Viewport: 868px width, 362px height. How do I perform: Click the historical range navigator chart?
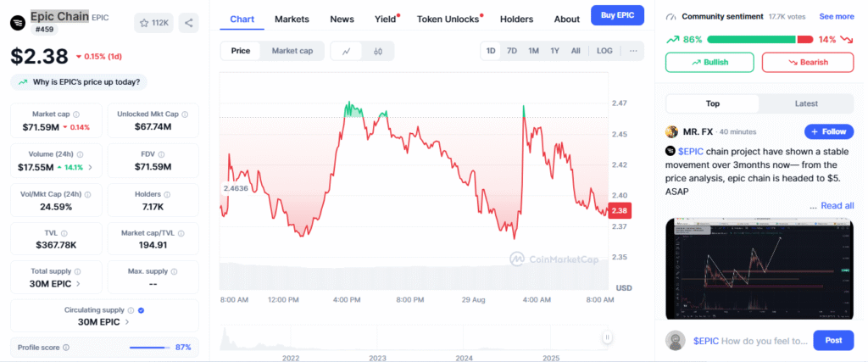pos(415,337)
